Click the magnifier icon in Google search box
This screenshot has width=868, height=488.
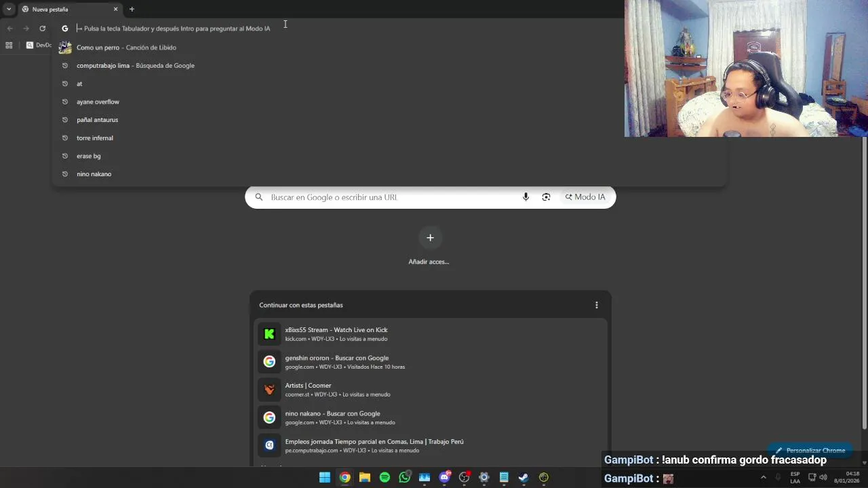pos(258,197)
